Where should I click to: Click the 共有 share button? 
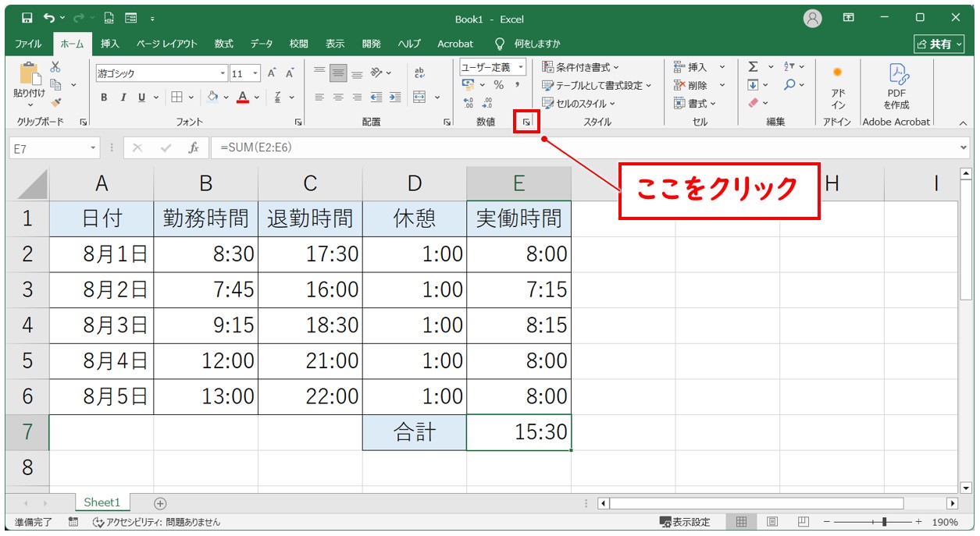click(939, 44)
